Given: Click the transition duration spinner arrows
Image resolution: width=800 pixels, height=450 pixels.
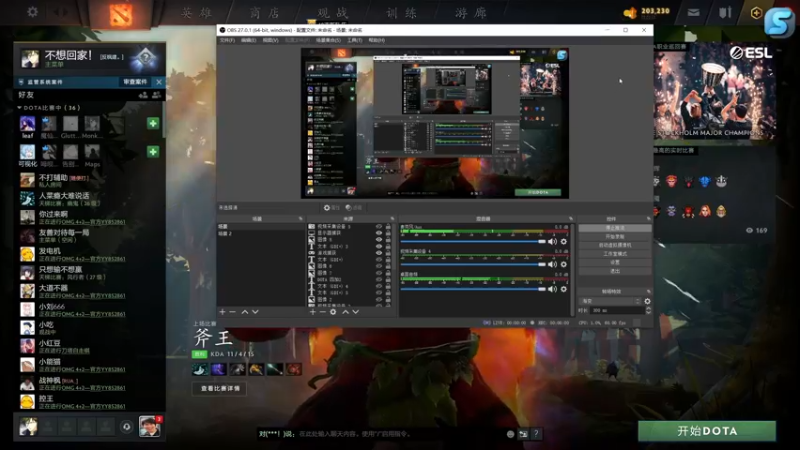Looking at the screenshot, I should pyautogui.click(x=648, y=310).
